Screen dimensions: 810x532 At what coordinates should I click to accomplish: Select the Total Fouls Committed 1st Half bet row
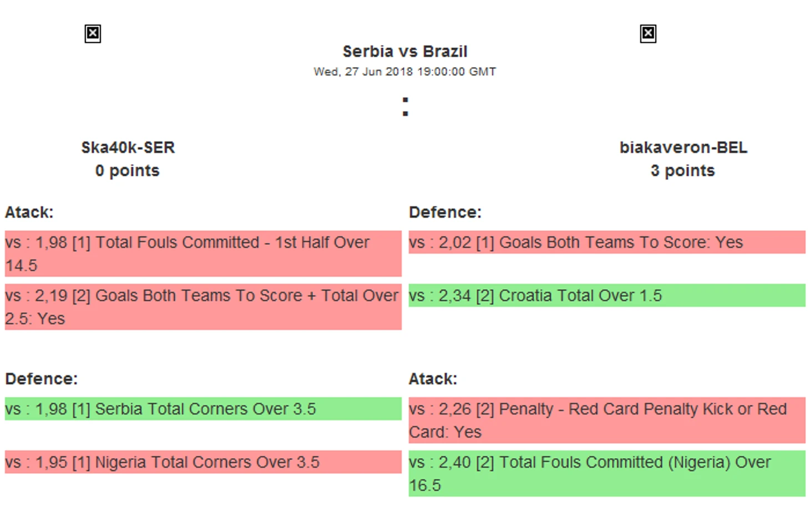(202, 254)
